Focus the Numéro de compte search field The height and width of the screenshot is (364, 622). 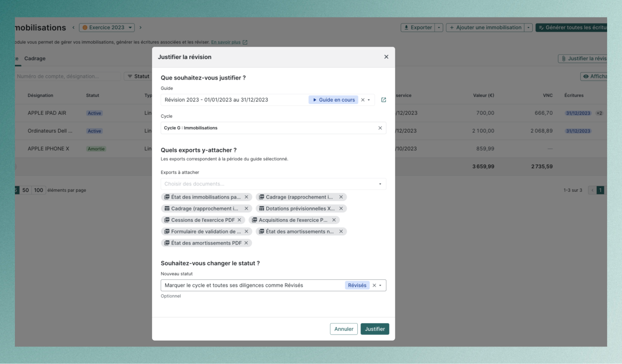[x=68, y=76]
